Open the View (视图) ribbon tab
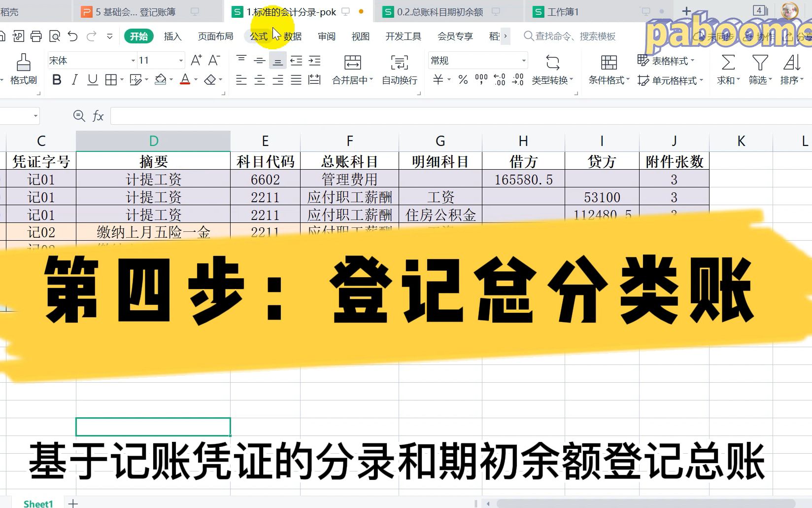This screenshot has width=812, height=508. coord(360,36)
